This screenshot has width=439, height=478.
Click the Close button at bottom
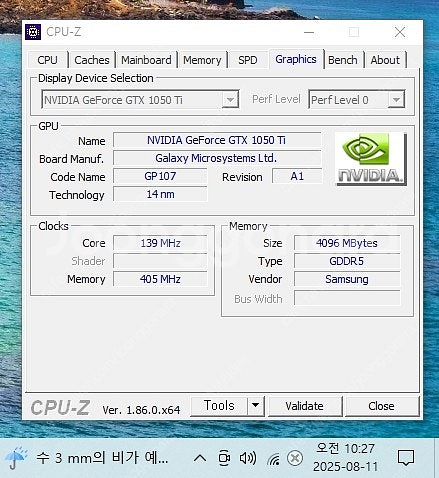point(381,406)
